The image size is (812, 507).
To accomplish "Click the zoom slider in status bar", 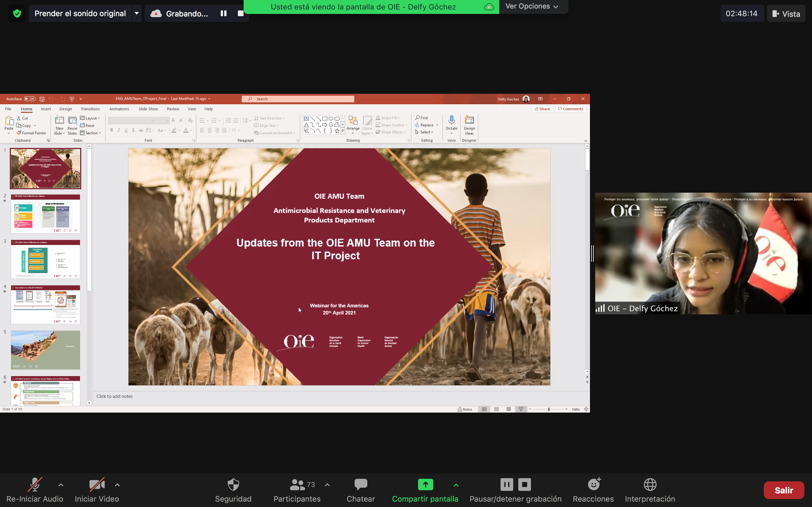I will point(549,409).
